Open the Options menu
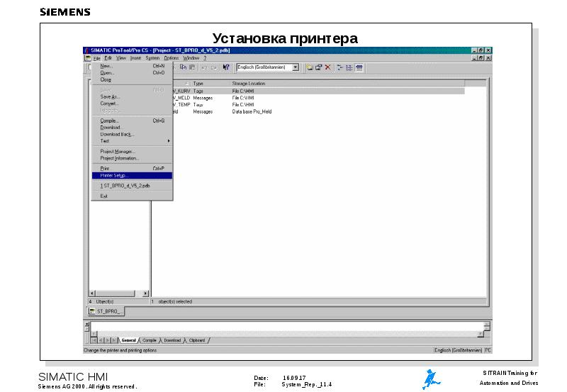This screenshot has width=567, height=392. 172,58
